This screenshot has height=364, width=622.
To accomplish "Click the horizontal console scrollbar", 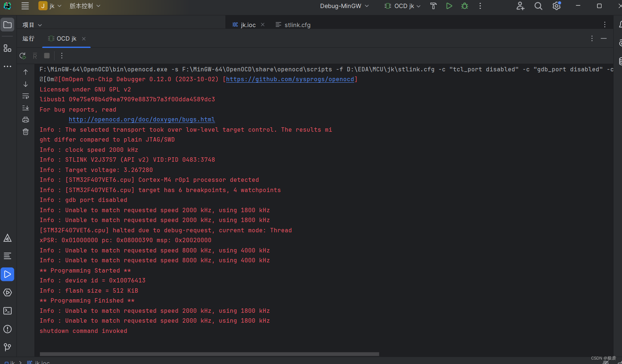I will (209, 354).
